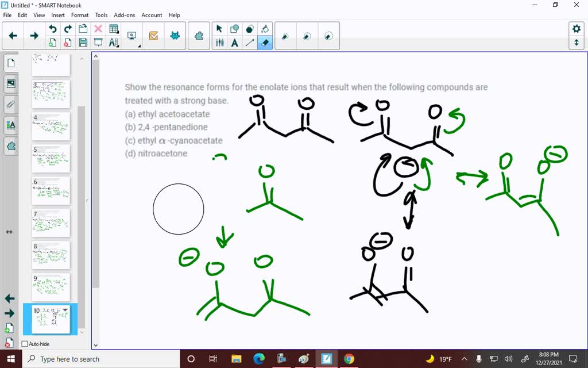Expand the screen capture tool dropdown
This screenshot has width=588, height=368.
(139, 45)
